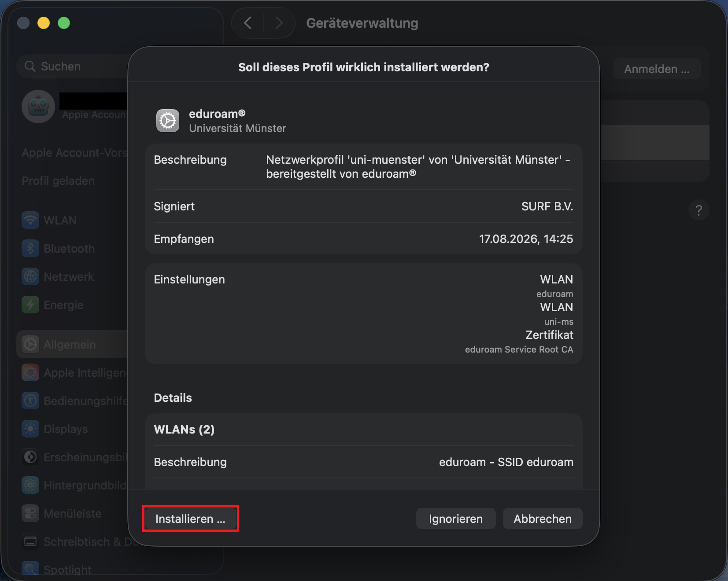Click the Menüleiste icon
The height and width of the screenshot is (581, 728).
pos(30,514)
